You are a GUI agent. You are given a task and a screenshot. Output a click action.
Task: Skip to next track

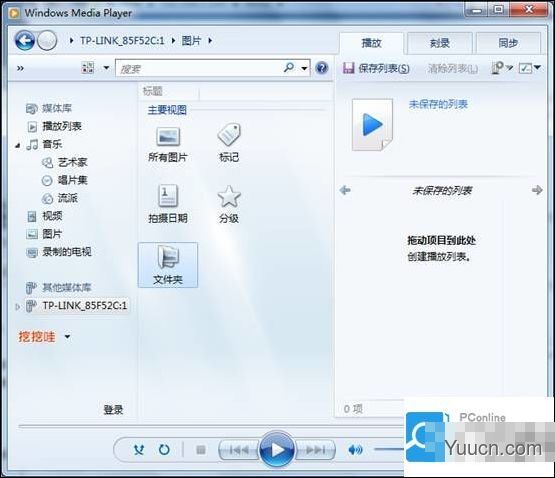tap(315, 450)
